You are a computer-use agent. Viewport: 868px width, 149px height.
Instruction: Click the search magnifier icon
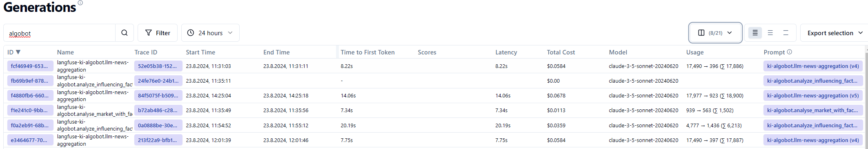tap(125, 33)
